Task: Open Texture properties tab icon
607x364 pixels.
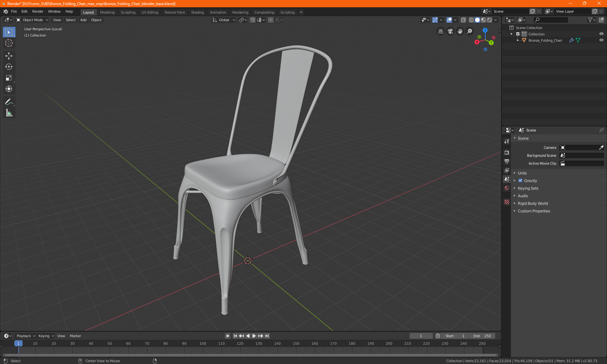Action: point(507,202)
